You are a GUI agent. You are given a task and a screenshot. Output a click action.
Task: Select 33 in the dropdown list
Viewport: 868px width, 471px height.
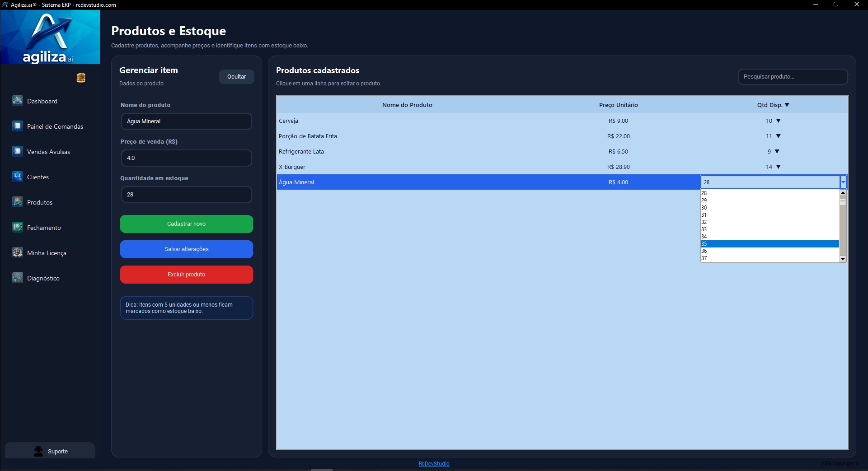[770, 229]
